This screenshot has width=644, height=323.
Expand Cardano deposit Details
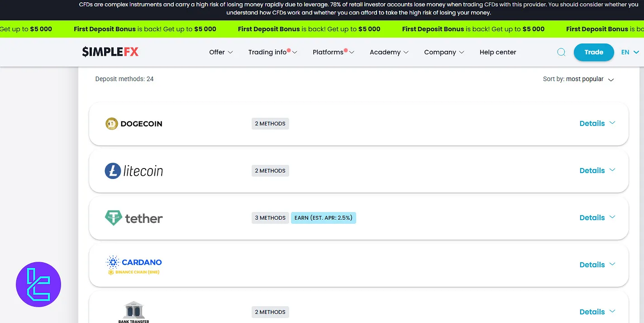(597, 265)
